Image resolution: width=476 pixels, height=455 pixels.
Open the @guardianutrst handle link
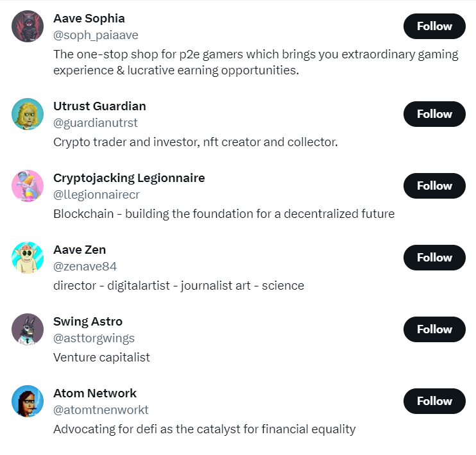(x=96, y=123)
